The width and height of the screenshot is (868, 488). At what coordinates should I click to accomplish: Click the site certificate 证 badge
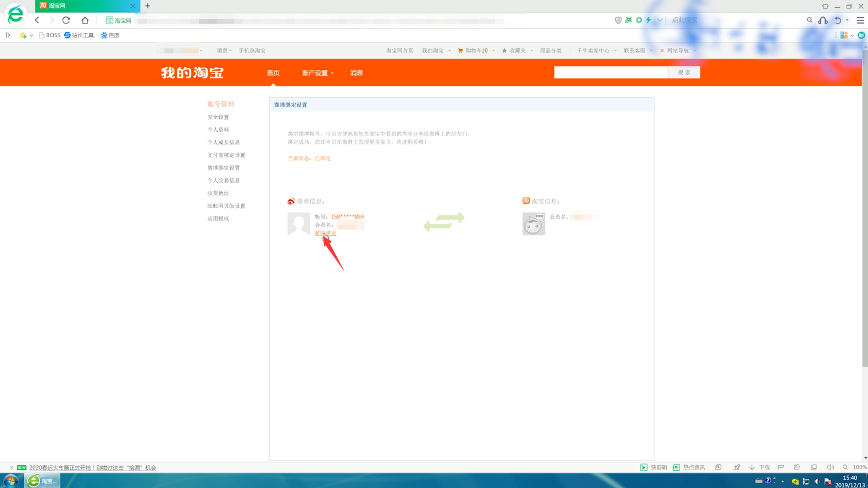[x=109, y=20]
